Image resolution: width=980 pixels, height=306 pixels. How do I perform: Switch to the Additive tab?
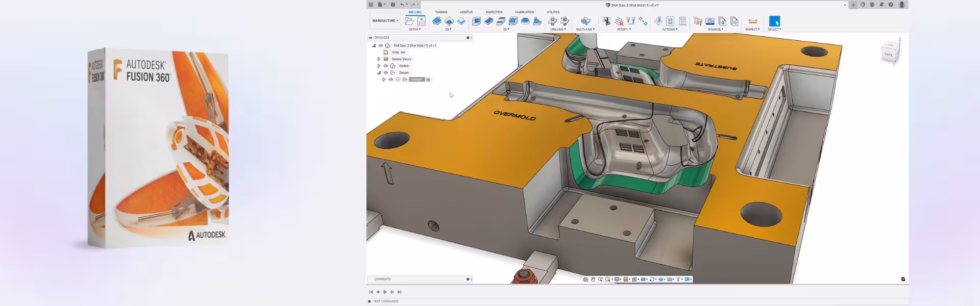coord(467,12)
